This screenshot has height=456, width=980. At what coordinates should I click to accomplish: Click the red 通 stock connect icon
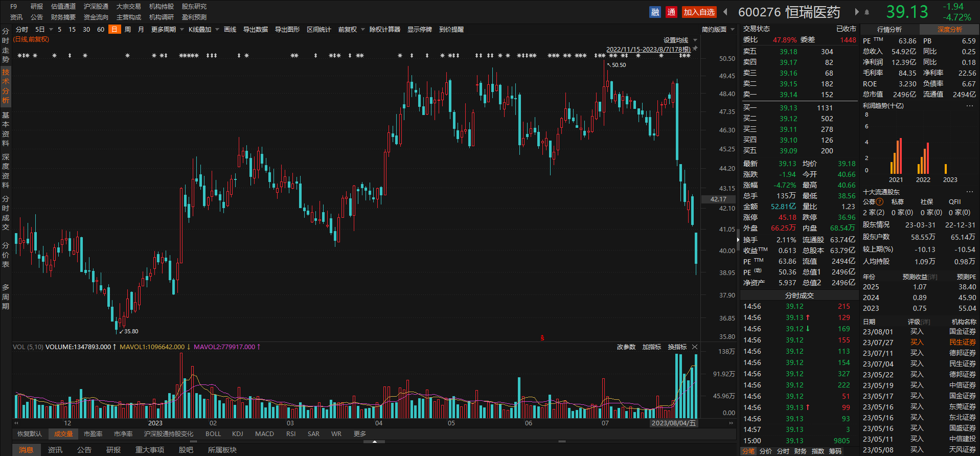point(671,12)
